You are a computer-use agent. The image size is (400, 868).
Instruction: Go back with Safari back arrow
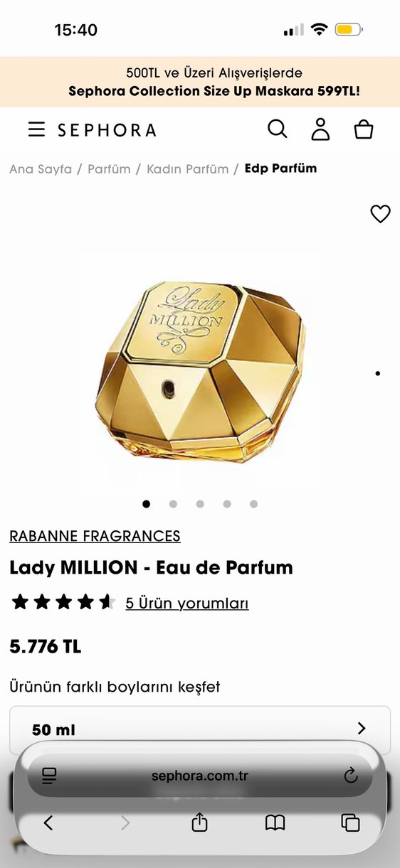[x=48, y=823]
